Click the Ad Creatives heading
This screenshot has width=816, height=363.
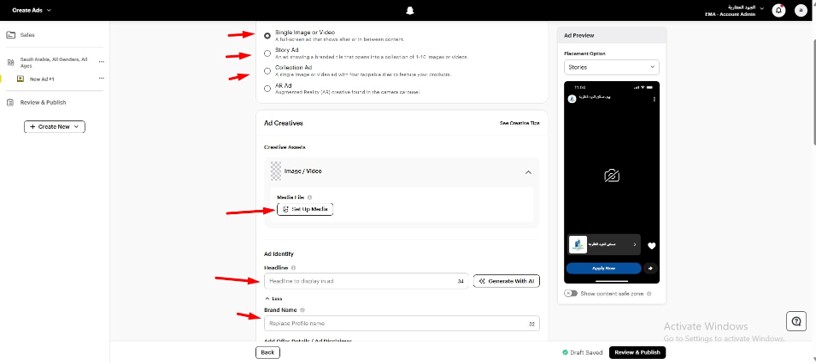point(284,123)
